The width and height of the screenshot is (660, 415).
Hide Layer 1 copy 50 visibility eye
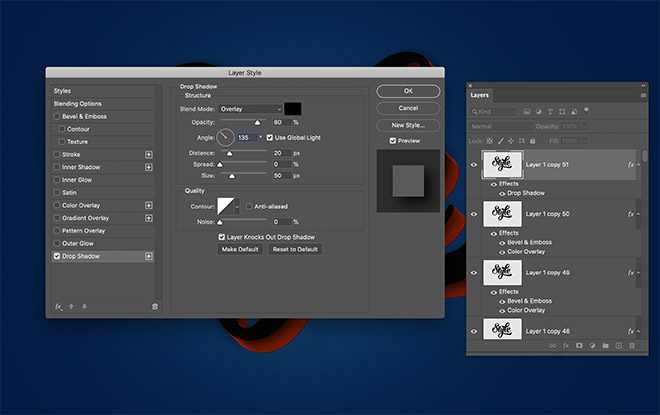(x=474, y=213)
